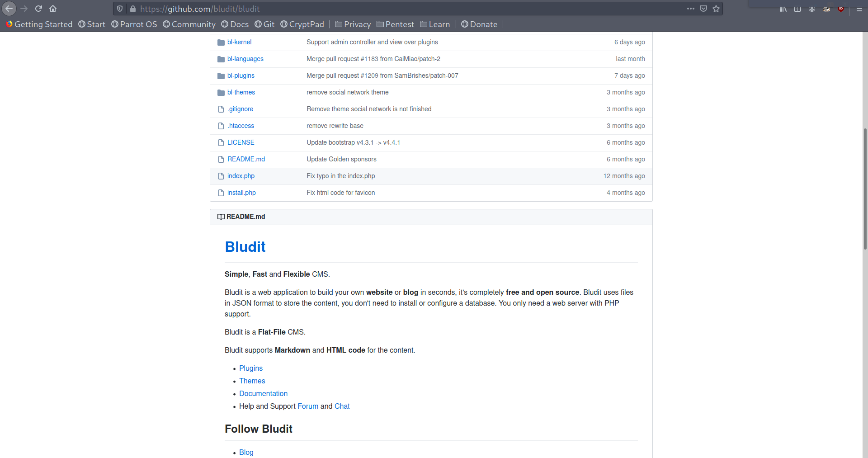This screenshot has width=868, height=458.
Task: Expand the Pentest bookmarks folder
Action: point(395,24)
